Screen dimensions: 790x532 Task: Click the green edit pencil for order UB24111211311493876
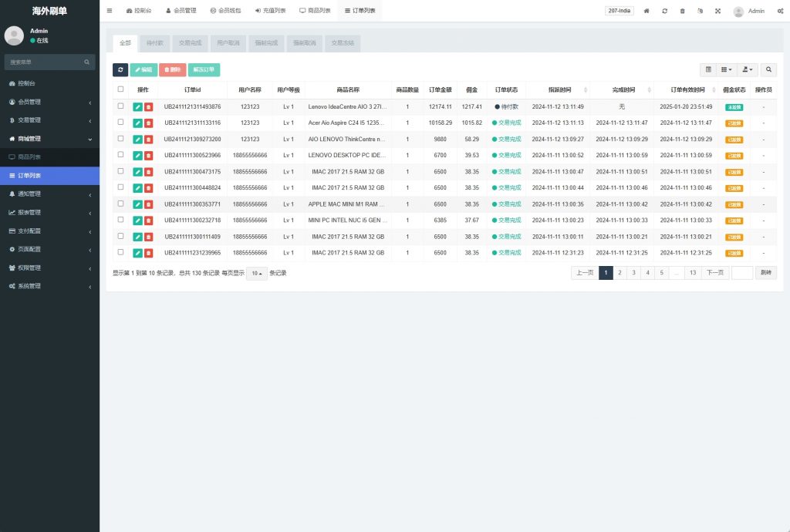coord(137,107)
